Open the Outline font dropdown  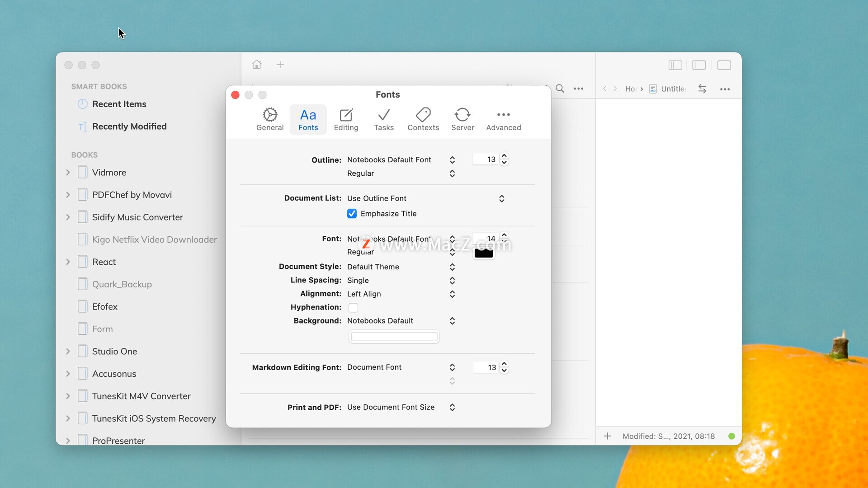coord(401,160)
